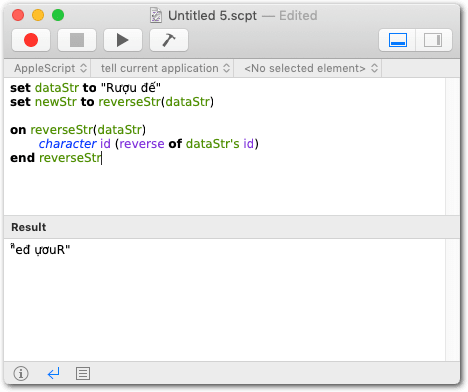The height and width of the screenshot is (392, 468).
Task: Open the No selected element popup
Action: pos(311,68)
